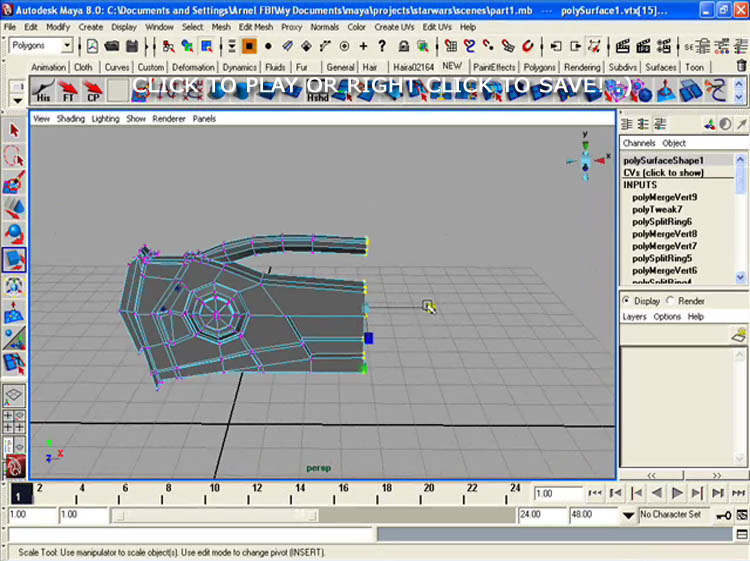Click the playback end time field 24.00
Image resolution: width=750 pixels, height=561 pixels.
(541, 515)
